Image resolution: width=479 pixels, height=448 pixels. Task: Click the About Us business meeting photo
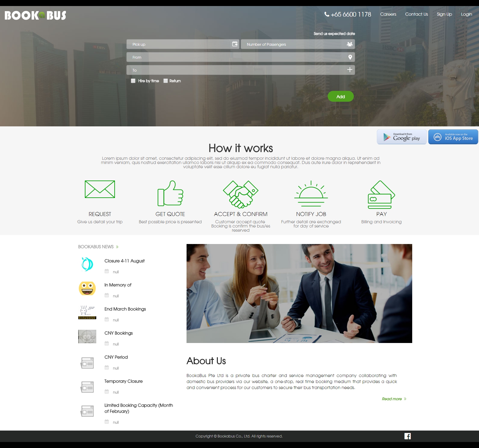point(299,293)
